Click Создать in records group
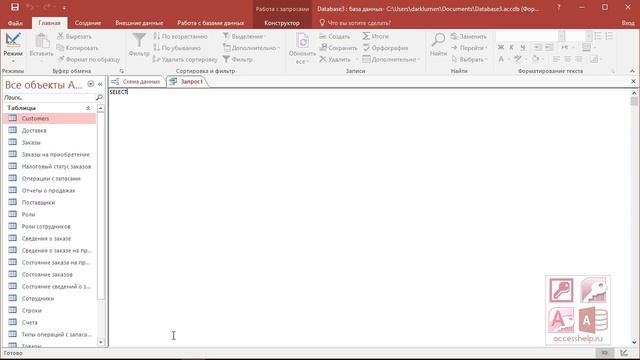The height and width of the screenshot is (360, 640). coord(335,36)
